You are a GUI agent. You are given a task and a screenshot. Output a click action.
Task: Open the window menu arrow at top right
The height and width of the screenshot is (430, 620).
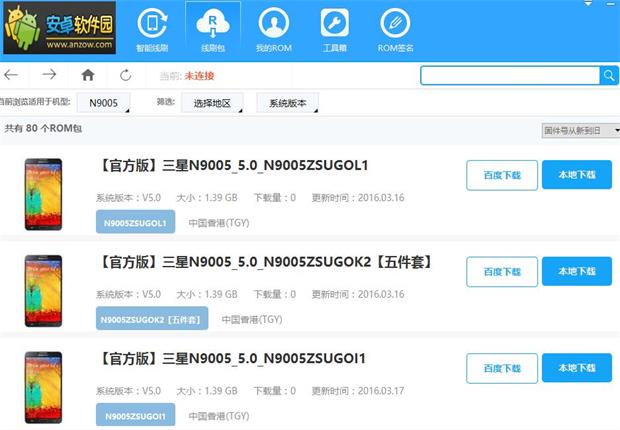[x=588, y=3]
